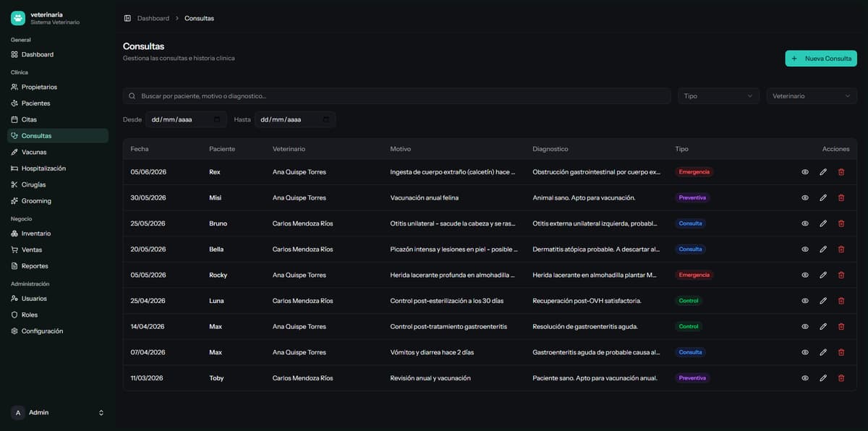View Luna's consultation using the eye icon

(x=805, y=301)
